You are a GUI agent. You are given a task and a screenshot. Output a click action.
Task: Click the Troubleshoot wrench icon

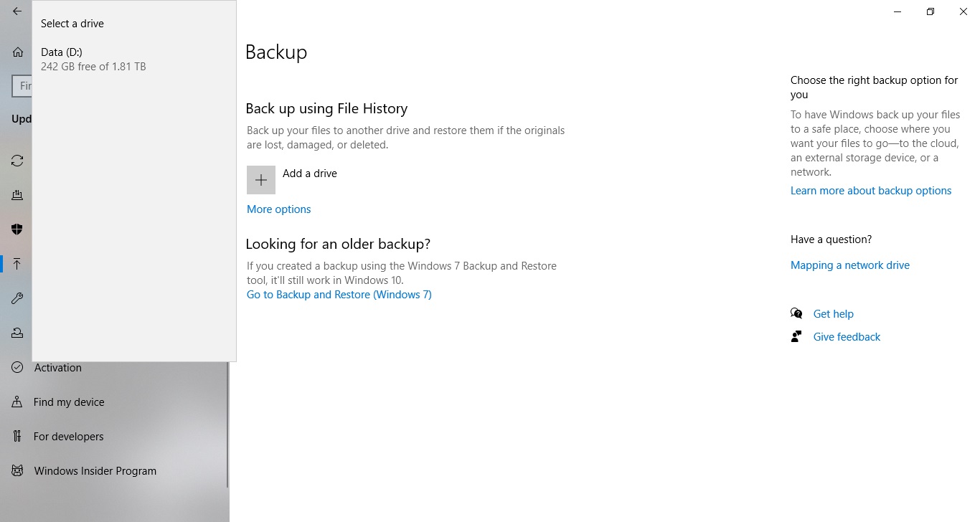17,298
